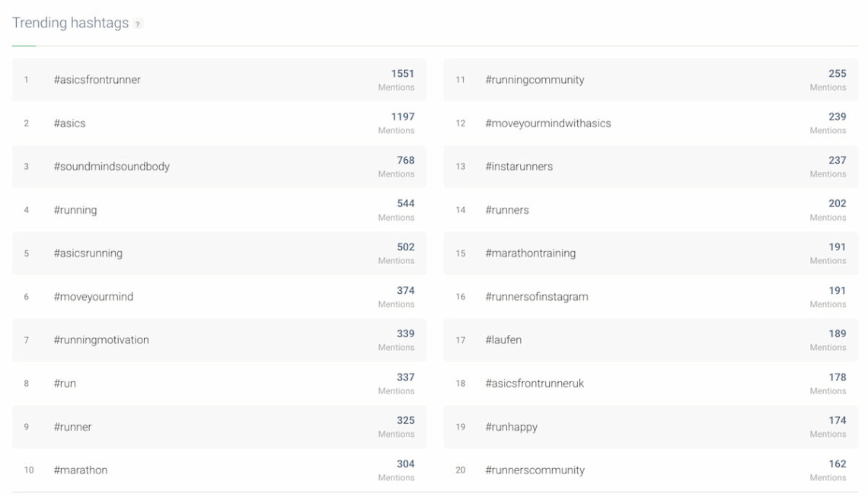The image size is (868, 497).
Task: Click the 202 mentions value
Action: [x=837, y=204]
